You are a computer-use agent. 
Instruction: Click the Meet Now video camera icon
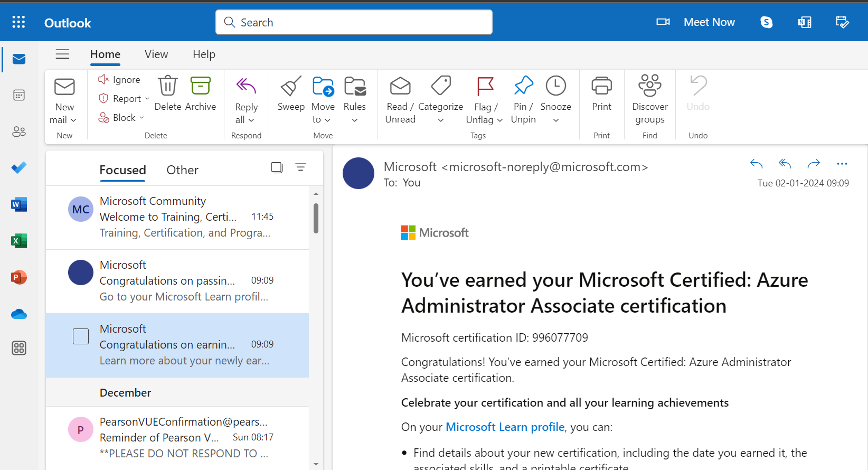coord(663,22)
